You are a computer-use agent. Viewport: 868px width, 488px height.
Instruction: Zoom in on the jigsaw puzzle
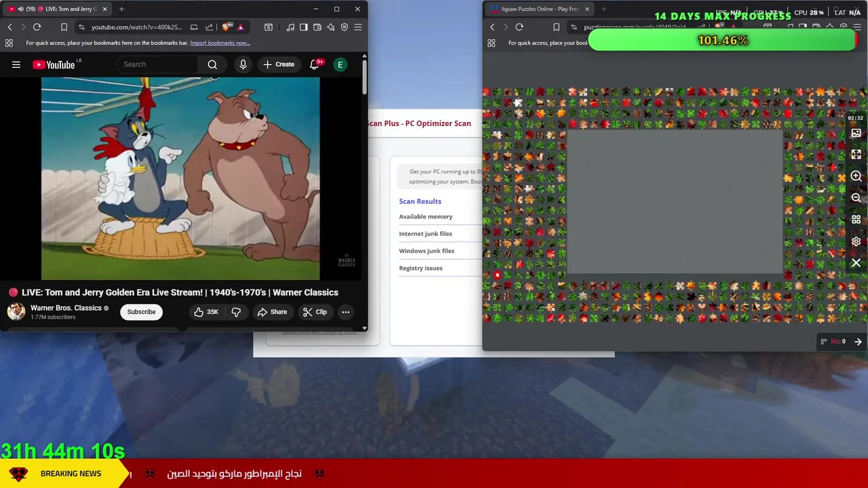pyautogui.click(x=856, y=176)
